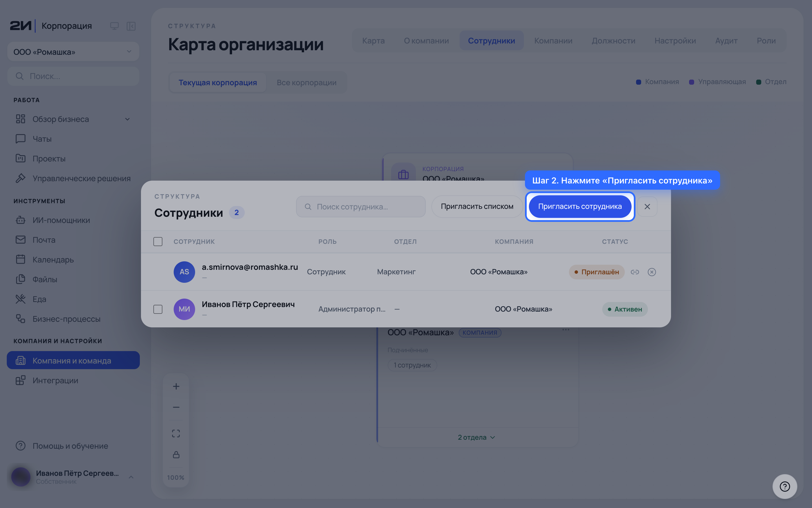Cancel invitation for a.smirnova@romashka.ru
This screenshot has height=508, width=812.
coord(652,272)
